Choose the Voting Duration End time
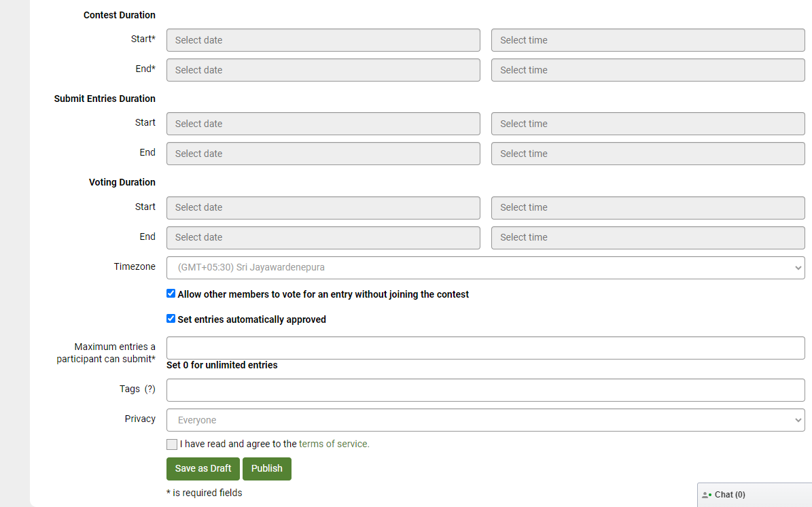Image resolution: width=812 pixels, height=507 pixels. point(648,237)
